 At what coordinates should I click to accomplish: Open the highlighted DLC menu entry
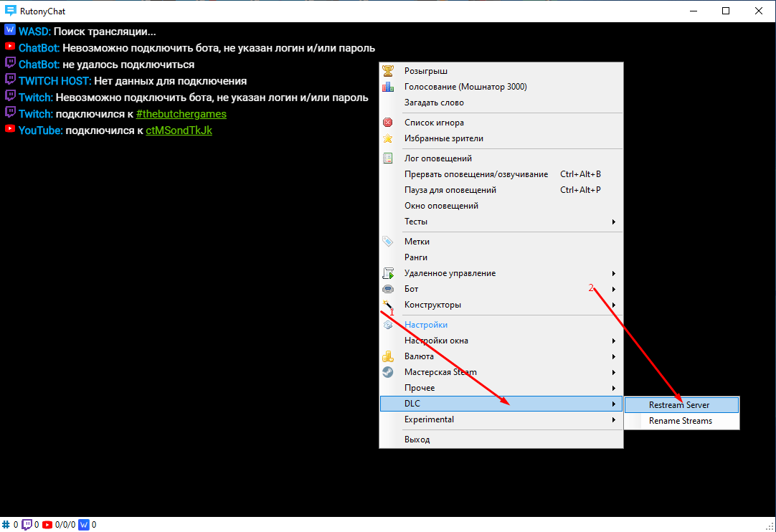[x=501, y=404]
